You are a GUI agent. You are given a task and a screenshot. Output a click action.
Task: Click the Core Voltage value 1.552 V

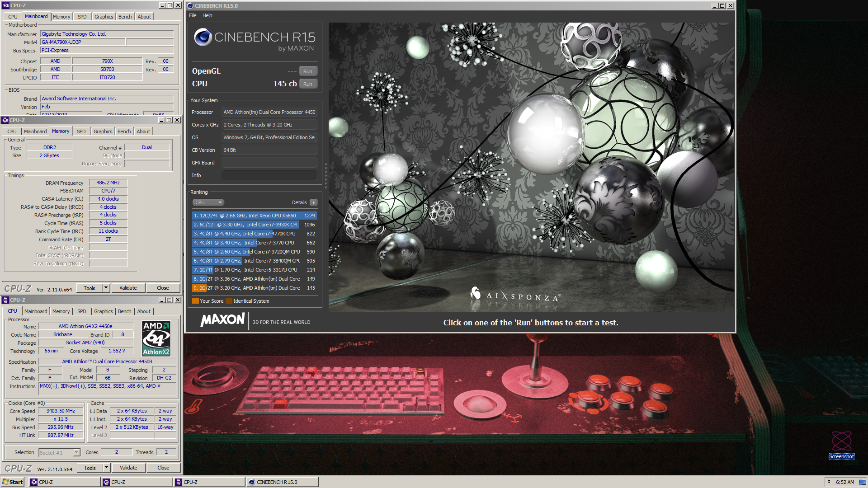117,351
